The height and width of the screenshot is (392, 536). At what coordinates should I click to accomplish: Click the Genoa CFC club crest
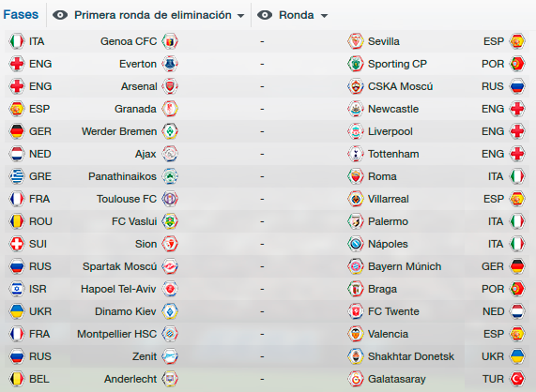170,41
